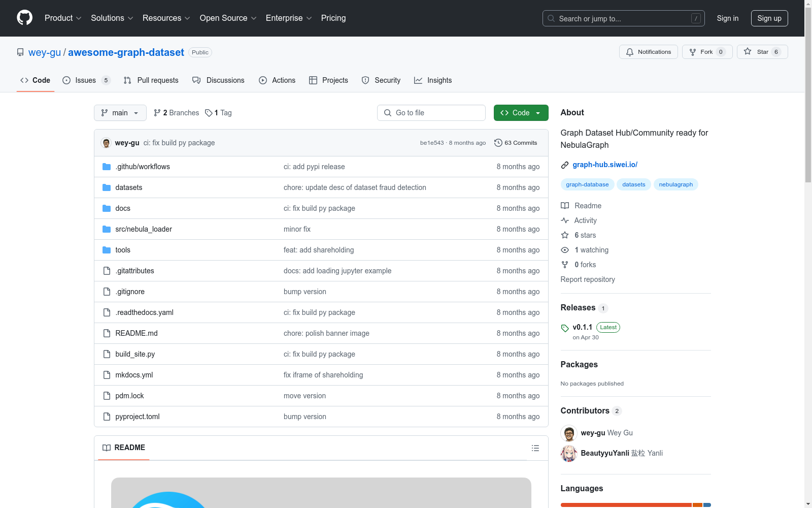Open the Pricing page
This screenshot has height=508, width=812.
pyautogui.click(x=333, y=18)
